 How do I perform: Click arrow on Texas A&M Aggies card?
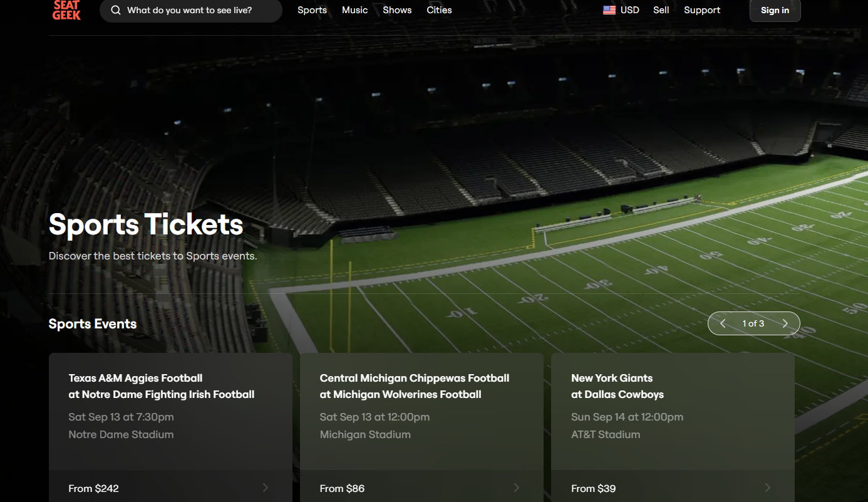(x=266, y=488)
